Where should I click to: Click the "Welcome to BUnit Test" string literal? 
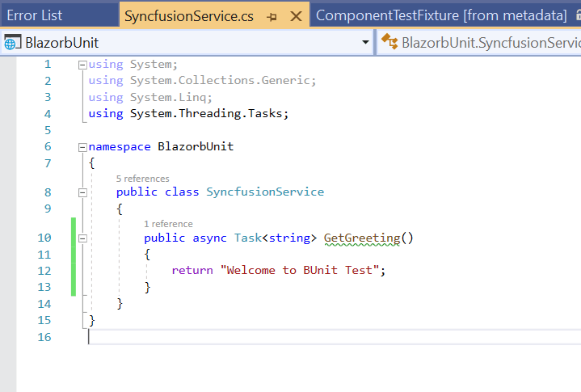tap(300, 270)
